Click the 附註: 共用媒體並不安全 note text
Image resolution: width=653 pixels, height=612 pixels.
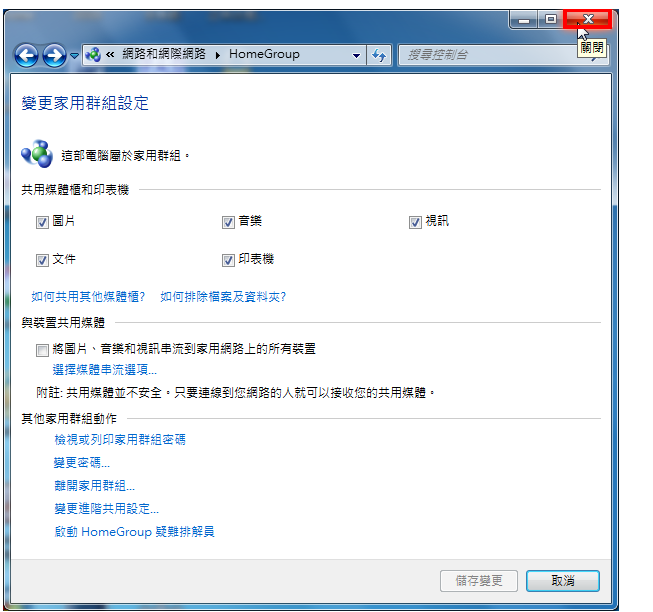pyautogui.click(x=235, y=393)
